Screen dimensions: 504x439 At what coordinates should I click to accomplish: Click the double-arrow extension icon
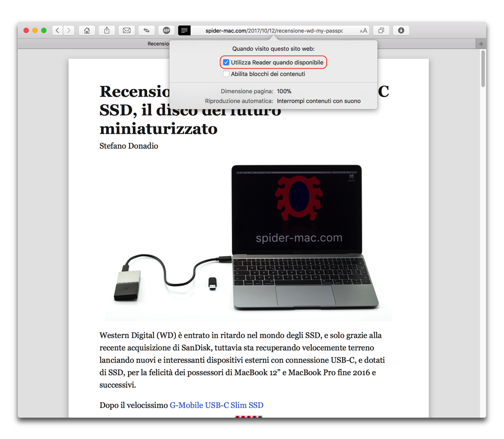click(146, 30)
